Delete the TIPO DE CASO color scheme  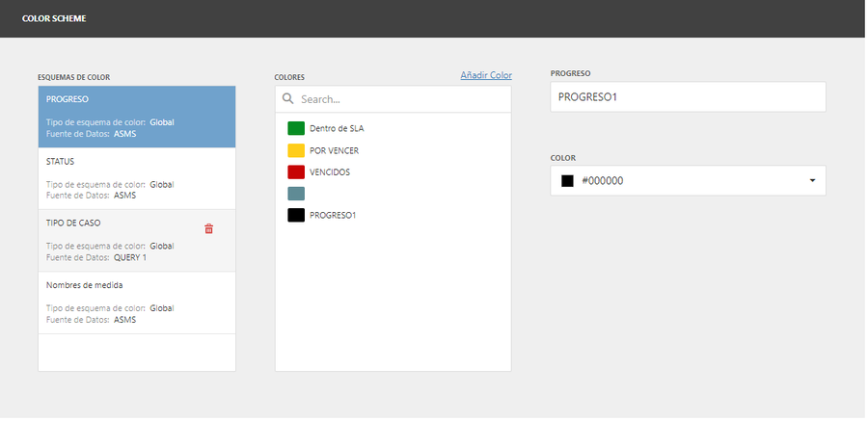coord(208,228)
